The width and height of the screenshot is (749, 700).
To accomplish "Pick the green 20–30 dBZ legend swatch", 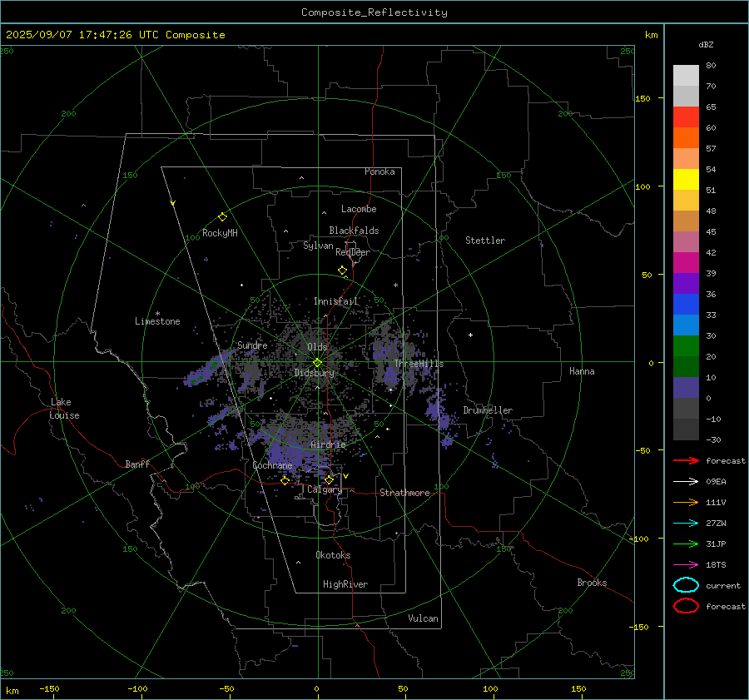I will 686,345.
